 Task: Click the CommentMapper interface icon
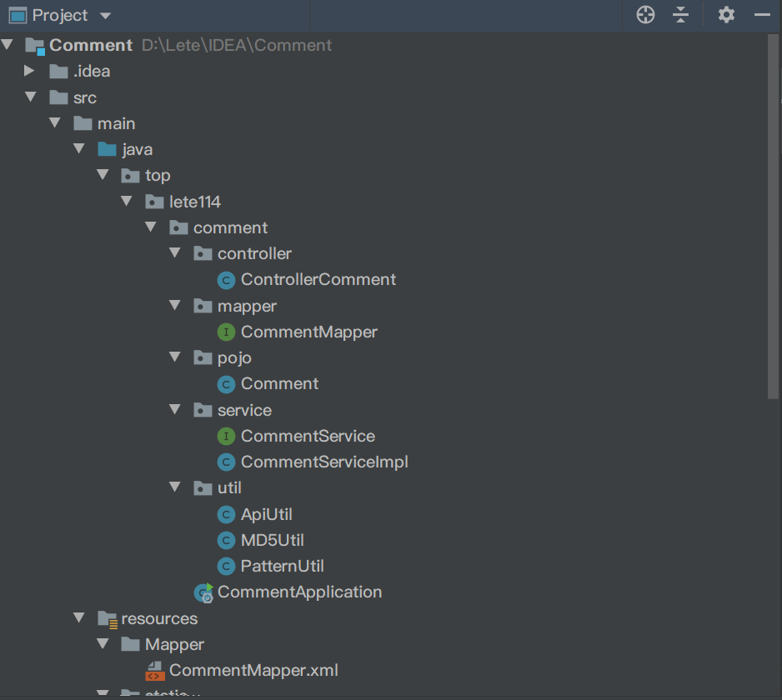click(226, 332)
